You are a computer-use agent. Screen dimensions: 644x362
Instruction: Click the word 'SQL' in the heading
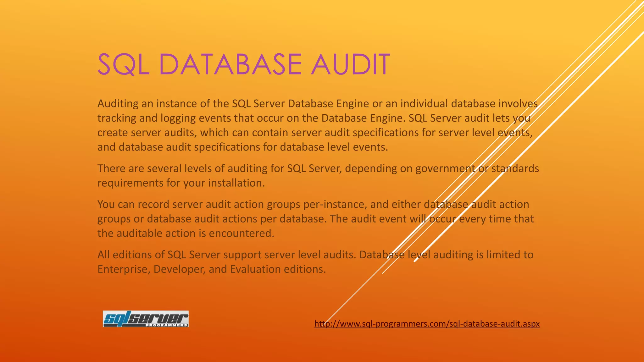[x=123, y=64]
